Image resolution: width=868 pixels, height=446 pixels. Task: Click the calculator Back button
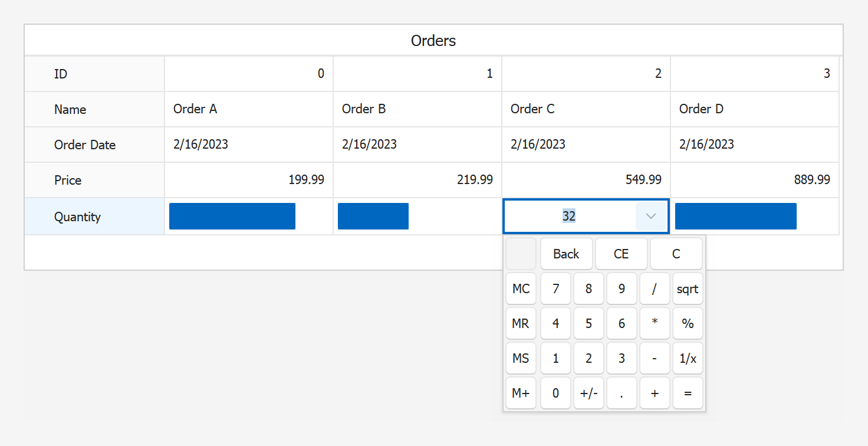click(x=566, y=254)
